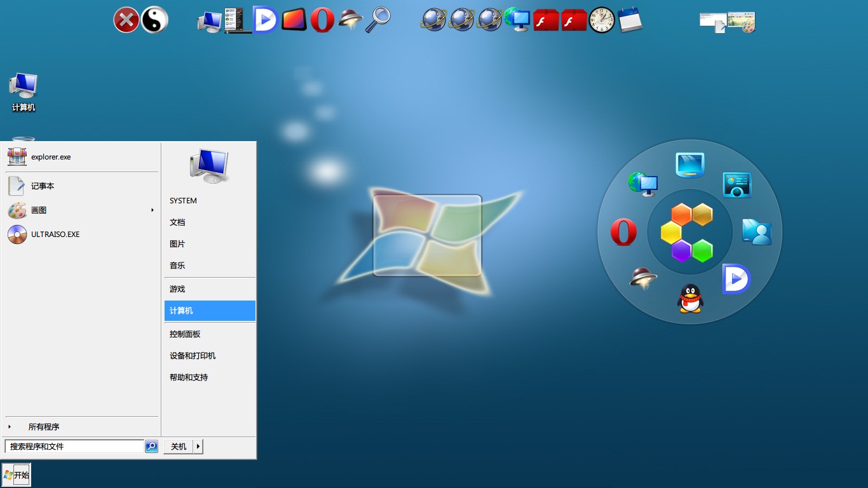Open the red-orange gradient screen icon in the dock
The image size is (868, 488).
(x=294, y=20)
